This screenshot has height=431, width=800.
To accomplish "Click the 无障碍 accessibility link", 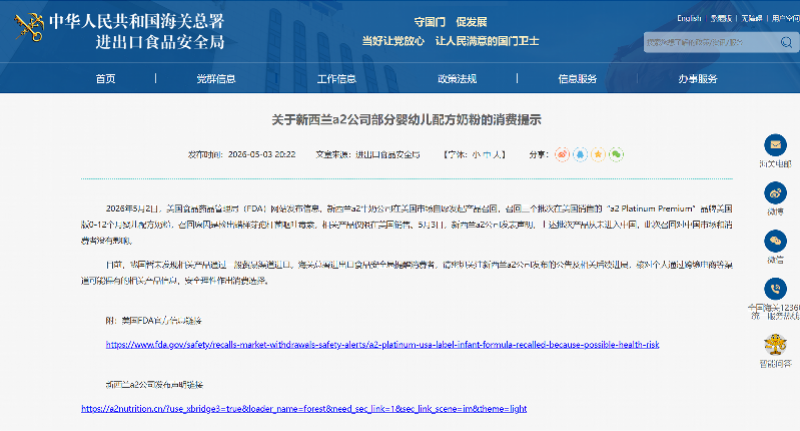I will (752, 18).
